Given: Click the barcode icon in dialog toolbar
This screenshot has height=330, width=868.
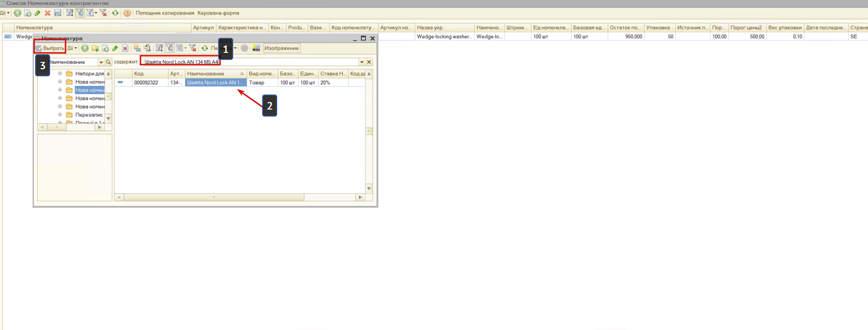Looking at the screenshot, I should pos(256,48).
